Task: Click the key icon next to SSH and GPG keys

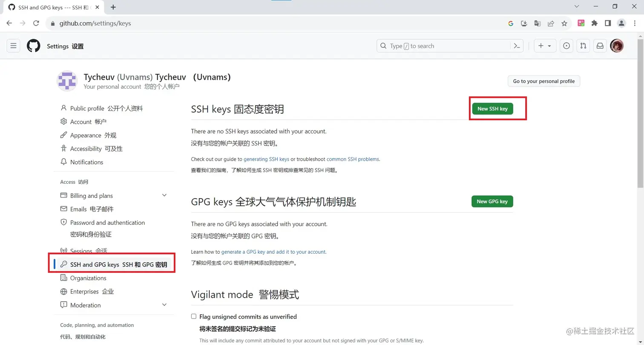Action: 63,264
